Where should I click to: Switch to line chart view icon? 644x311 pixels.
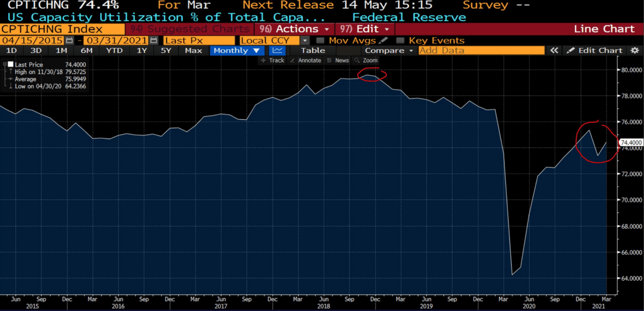coord(277,50)
